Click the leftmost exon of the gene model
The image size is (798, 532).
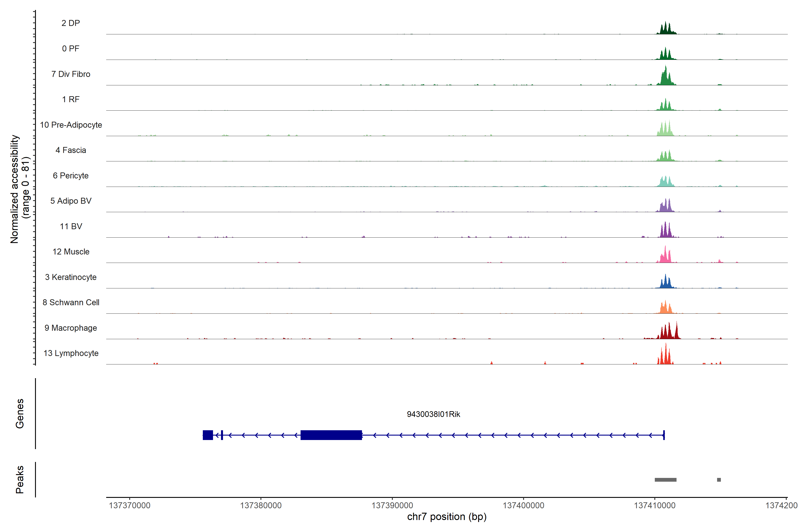(208, 435)
